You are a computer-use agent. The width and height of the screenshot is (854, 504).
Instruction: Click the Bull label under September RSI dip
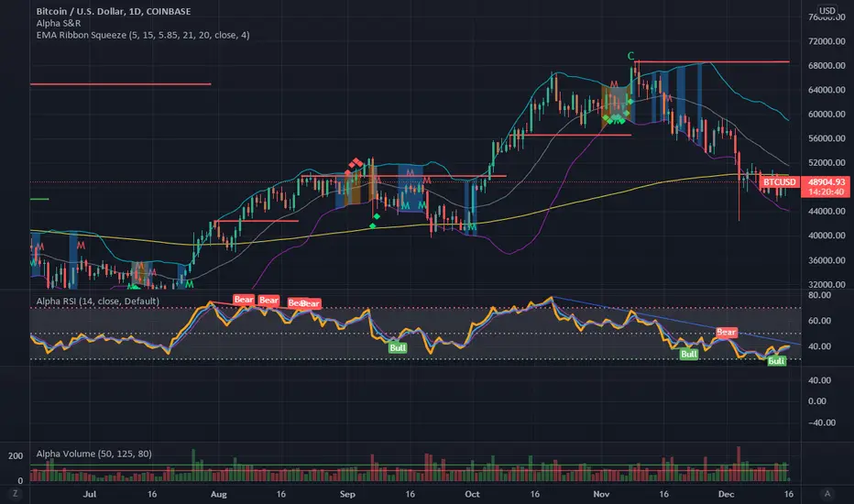[x=398, y=347]
